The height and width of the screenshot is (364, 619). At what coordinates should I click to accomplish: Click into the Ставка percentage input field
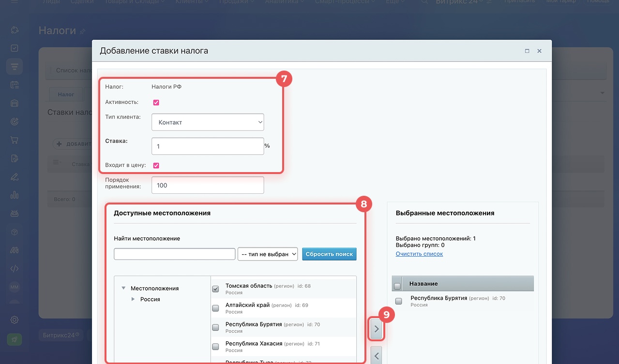[208, 146]
